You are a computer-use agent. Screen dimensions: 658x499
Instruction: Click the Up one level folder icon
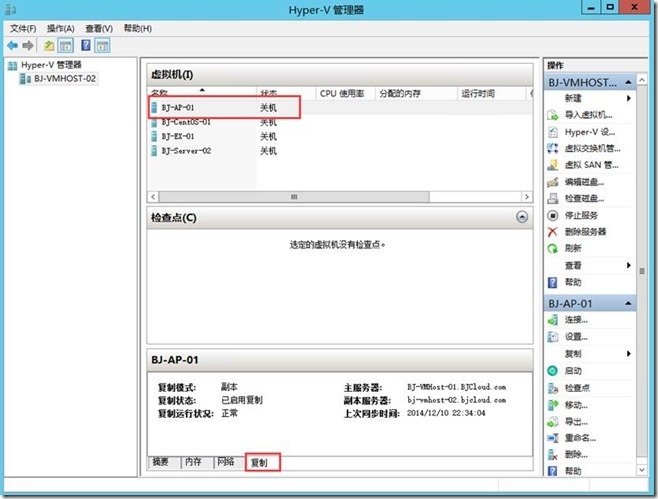tap(49, 45)
